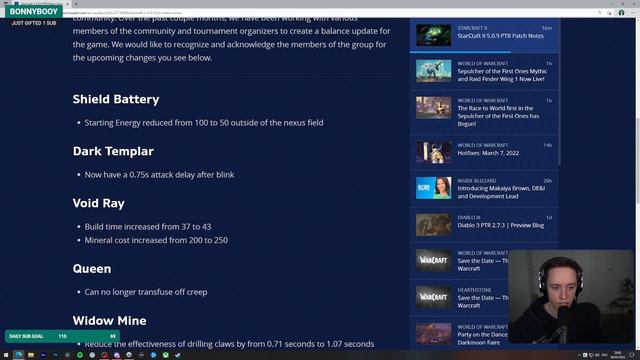Click 'Mineral cost increased from 200 to 250'

[156, 240]
